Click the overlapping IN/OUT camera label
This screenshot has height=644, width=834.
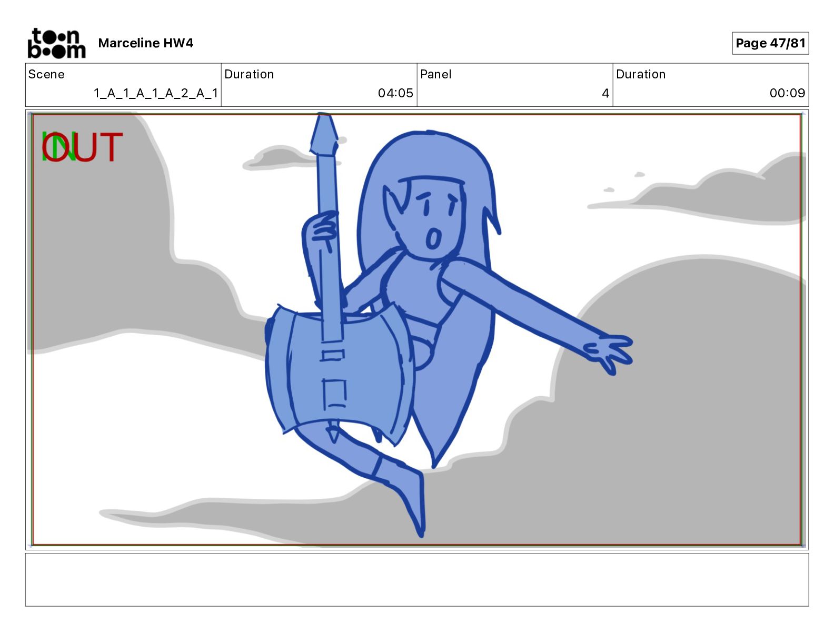(x=82, y=147)
